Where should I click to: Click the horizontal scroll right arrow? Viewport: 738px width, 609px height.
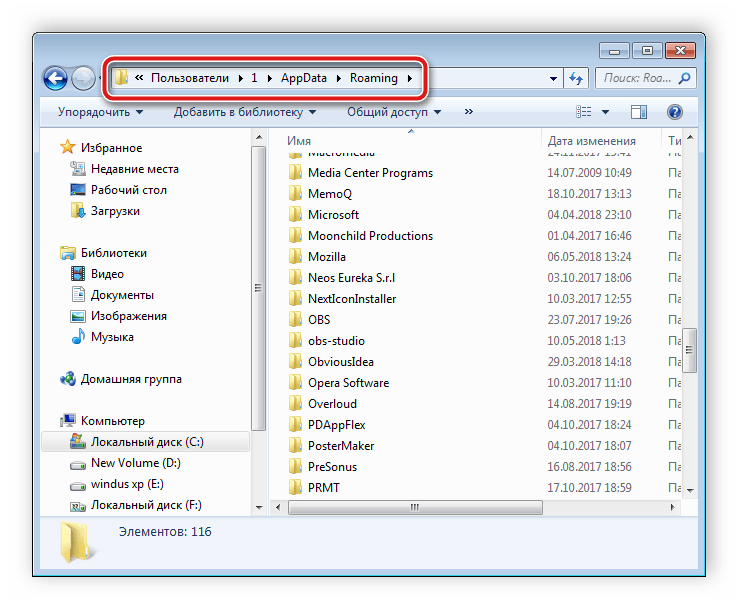(x=672, y=507)
